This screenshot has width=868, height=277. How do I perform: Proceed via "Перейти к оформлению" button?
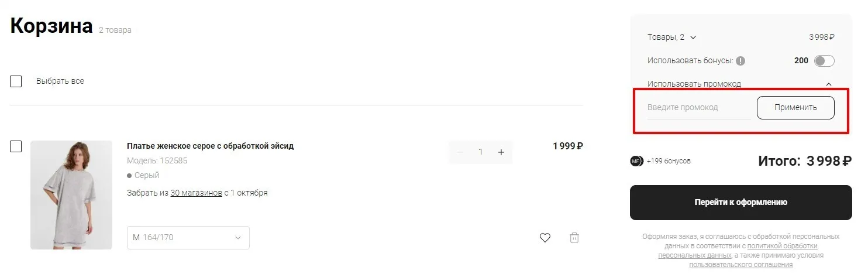coord(741,203)
